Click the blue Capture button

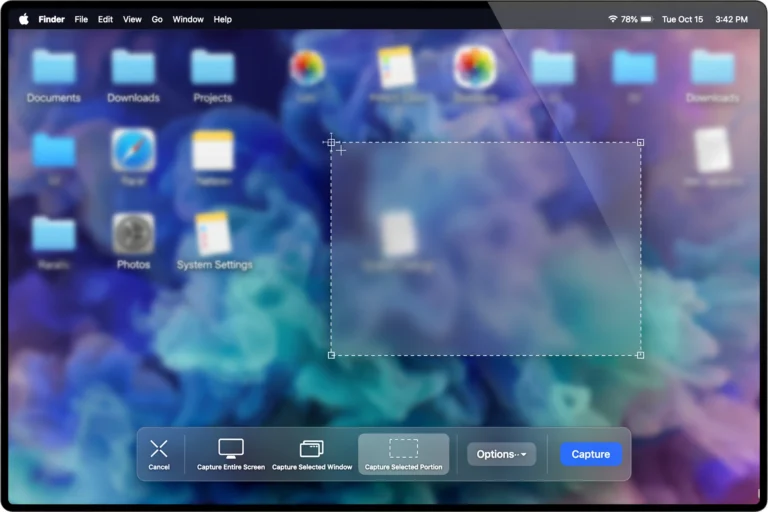click(x=591, y=454)
